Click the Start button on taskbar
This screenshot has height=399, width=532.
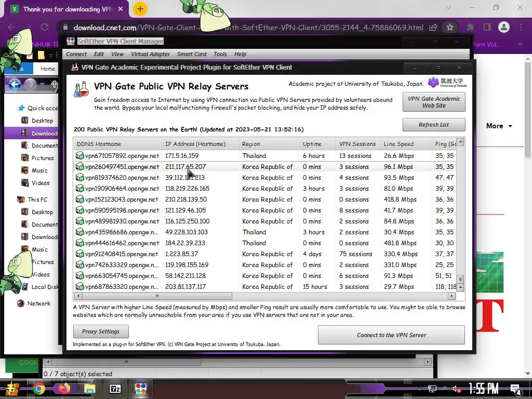tap(12, 389)
